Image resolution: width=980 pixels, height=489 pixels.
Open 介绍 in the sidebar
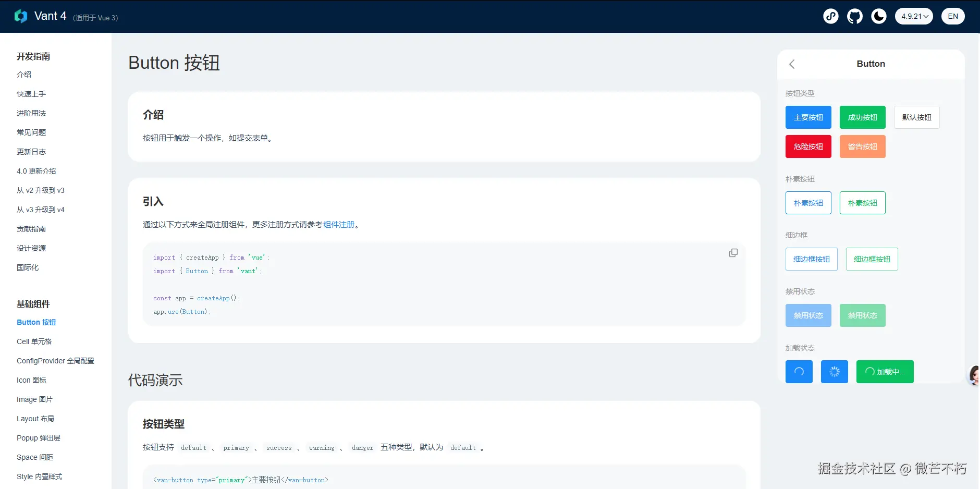[x=24, y=75]
